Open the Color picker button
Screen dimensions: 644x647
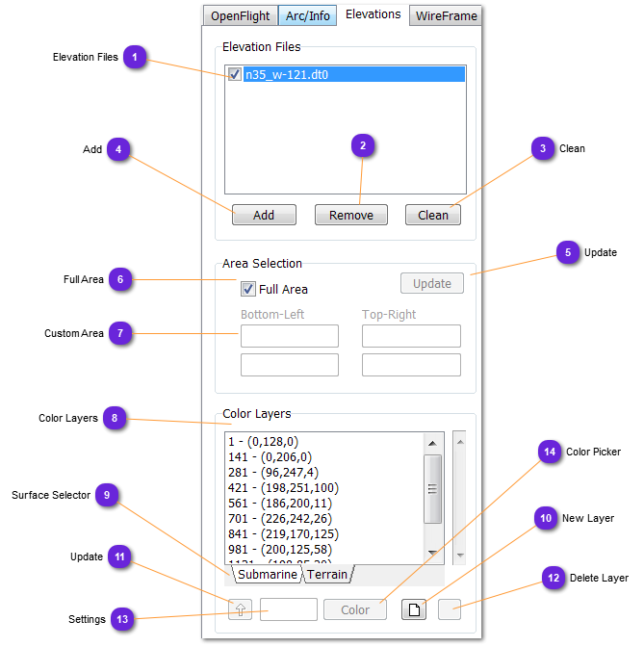click(355, 609)
